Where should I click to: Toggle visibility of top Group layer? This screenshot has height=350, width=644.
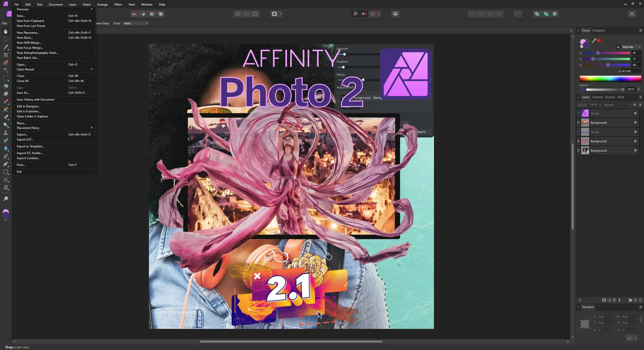(x=635, y=113)
